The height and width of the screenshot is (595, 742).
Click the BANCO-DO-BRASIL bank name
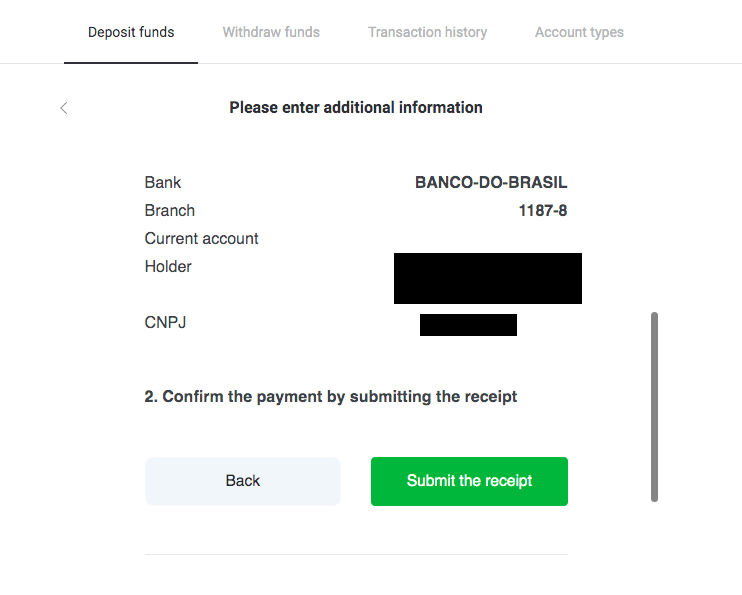(x=491, y=183)
